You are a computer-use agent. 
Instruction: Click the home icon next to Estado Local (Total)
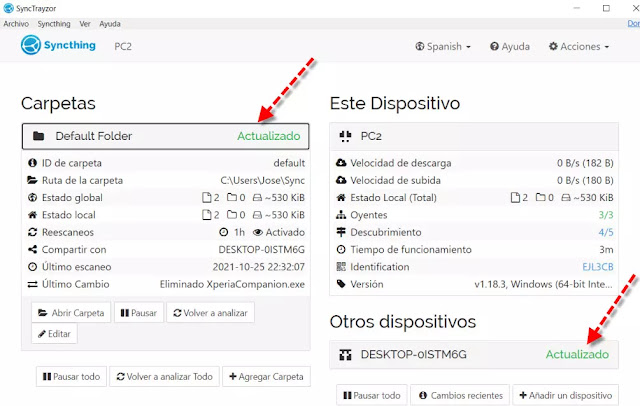click(x=341, y=197)
